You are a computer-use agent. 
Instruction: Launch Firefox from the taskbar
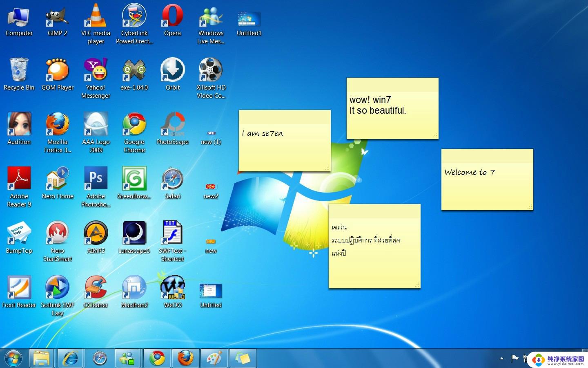point(185,359)
